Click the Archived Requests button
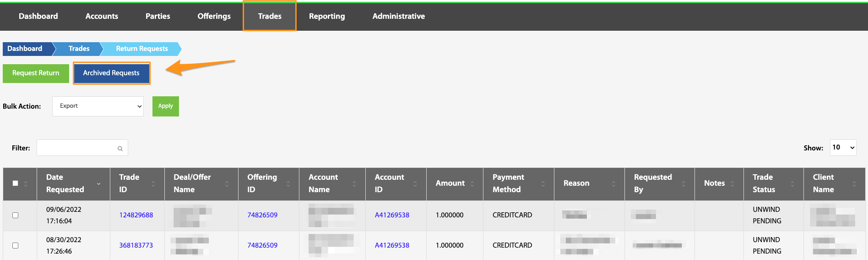Image resolution: width=868 pixels, height=260 pixels. coord(111,73)
